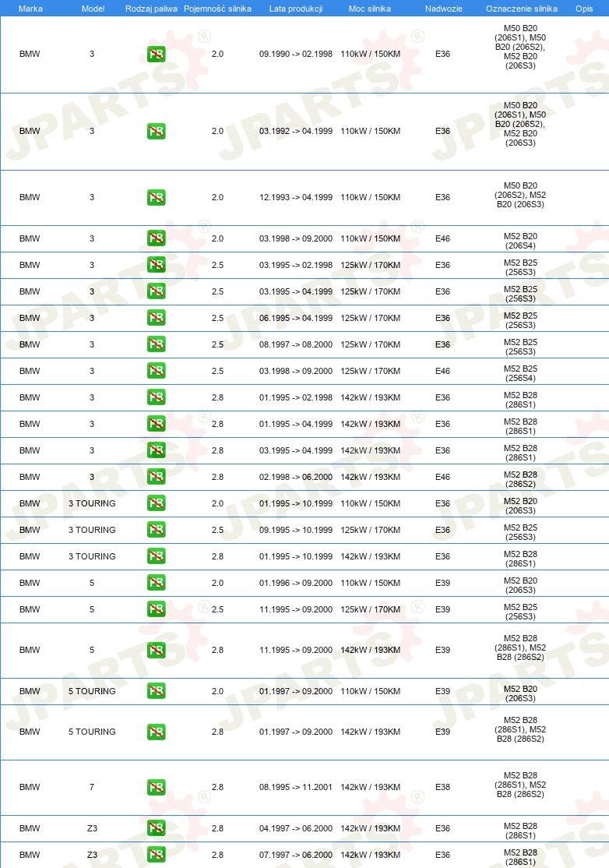The image size is (609, 868).
Task: Click engine code M52 B25 (256S4)
Action: 520,374
